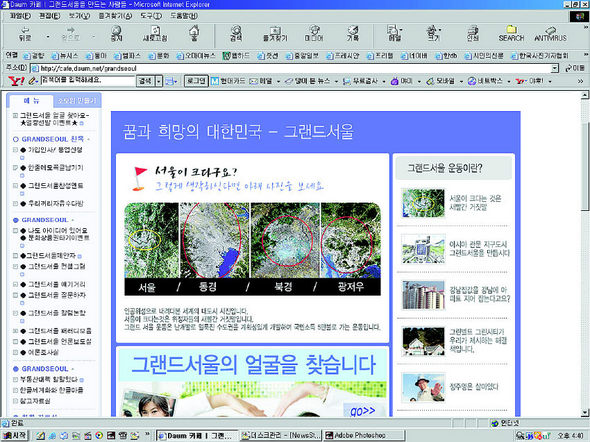The image size is (590, 442).
Task: Open the 도구(T) menu
Action: pyautogui.click(x=151, y=16)
